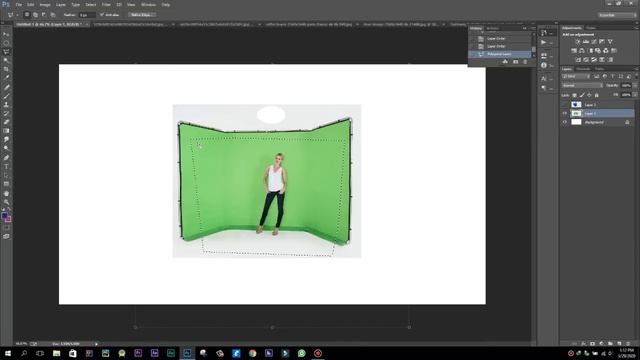640x360 pixels.
Task: Switch to the Paths tab
Action: (599, 69)
